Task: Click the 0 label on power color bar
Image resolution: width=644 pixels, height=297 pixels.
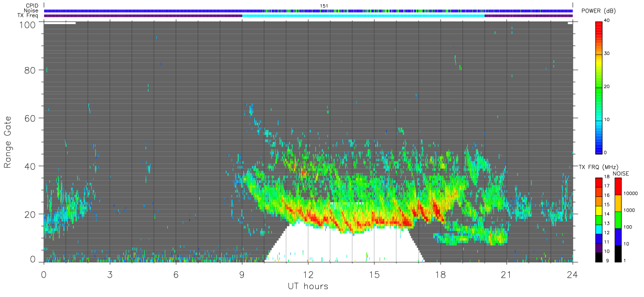Action: click(606, 152)
